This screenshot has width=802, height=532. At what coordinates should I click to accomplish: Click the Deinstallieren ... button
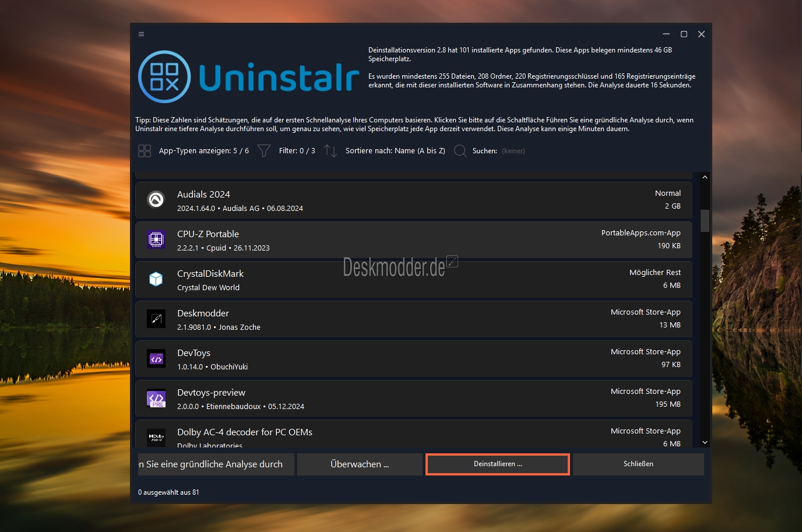point(498,464)
